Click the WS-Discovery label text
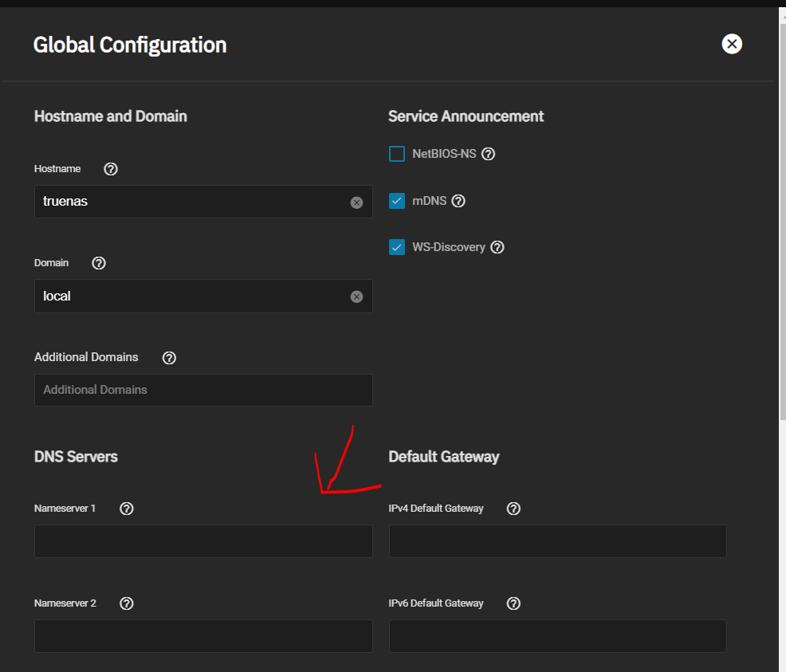 (449, 247)
